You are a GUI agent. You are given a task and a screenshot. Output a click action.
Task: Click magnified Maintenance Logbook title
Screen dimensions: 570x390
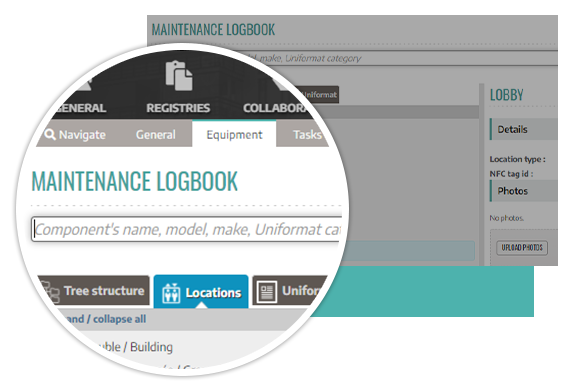pos(135,181)
